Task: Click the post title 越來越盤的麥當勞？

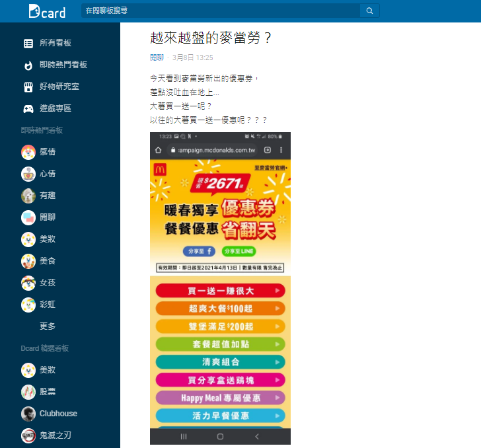Action: click(x=210, y=38)
